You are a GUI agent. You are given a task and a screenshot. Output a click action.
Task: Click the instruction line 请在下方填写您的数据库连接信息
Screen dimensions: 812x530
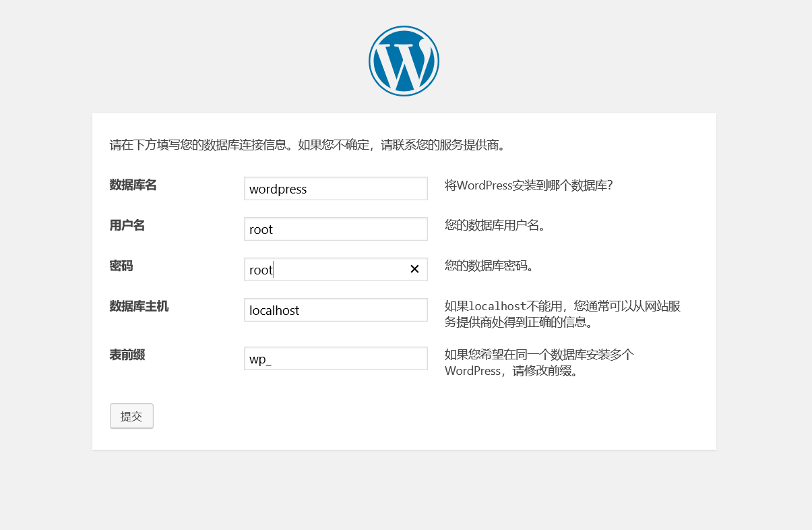[307, 145]
